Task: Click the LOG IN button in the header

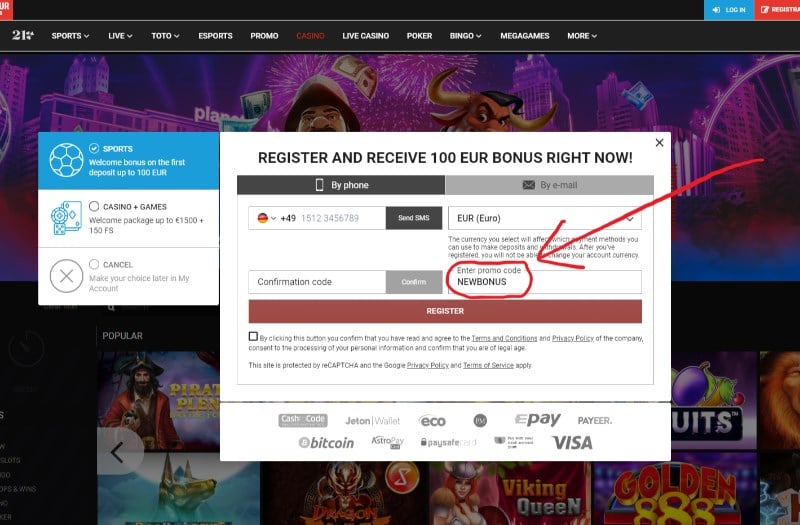Action: (729, 10)
